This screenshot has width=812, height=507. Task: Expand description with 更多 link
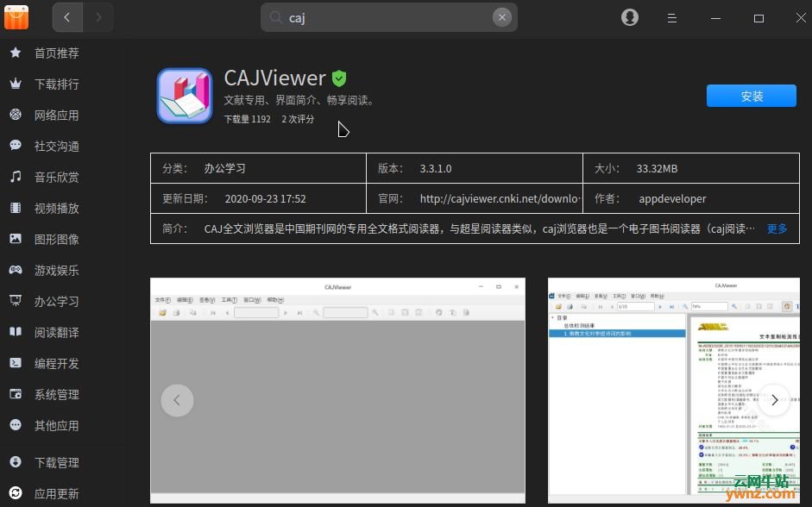(777, 228)
